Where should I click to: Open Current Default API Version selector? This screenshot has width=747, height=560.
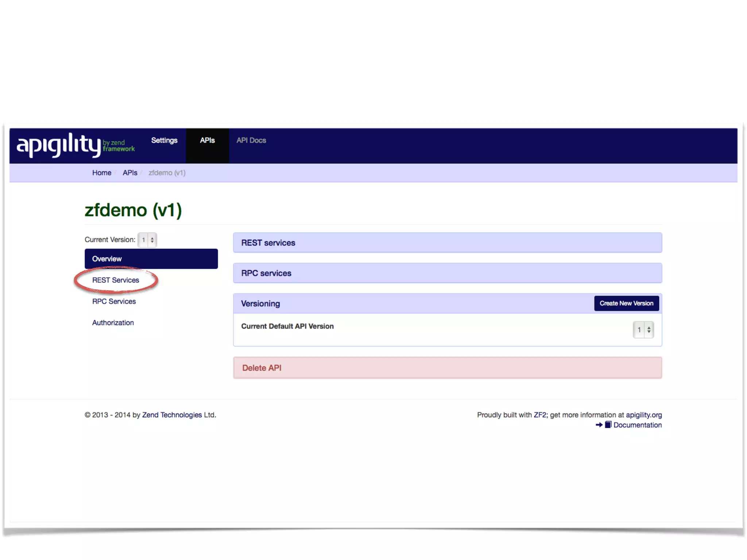point(643,330)
